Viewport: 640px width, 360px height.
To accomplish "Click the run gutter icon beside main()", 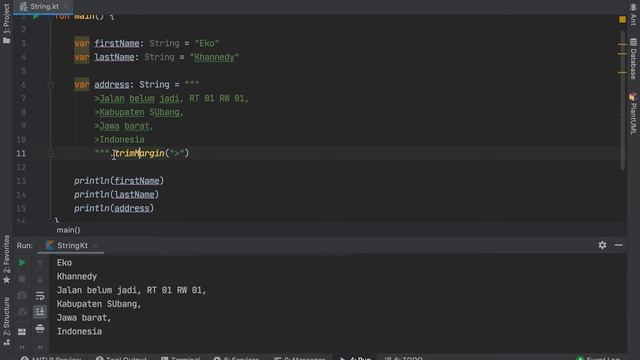I will point(36,16).
